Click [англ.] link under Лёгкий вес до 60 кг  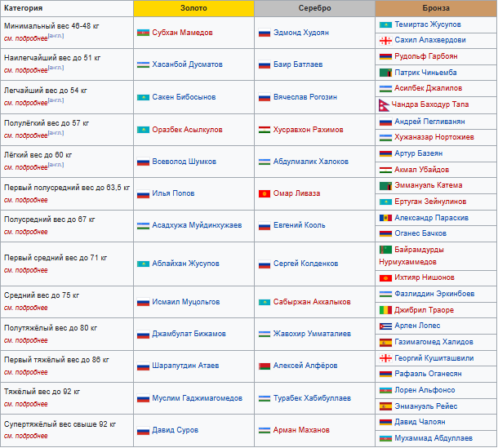tap(56, 166)
